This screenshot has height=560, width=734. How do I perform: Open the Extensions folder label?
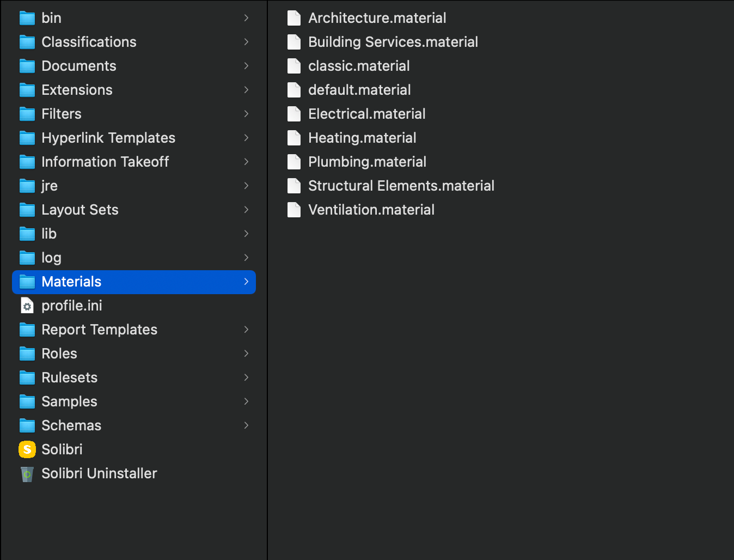pyautogui.click(x=77, y=90)
